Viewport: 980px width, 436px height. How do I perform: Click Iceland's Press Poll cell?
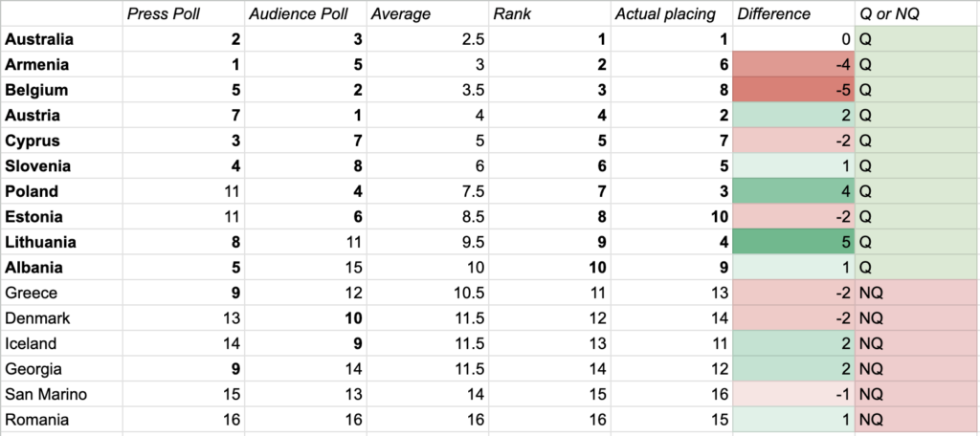click(x=182, y=343)
